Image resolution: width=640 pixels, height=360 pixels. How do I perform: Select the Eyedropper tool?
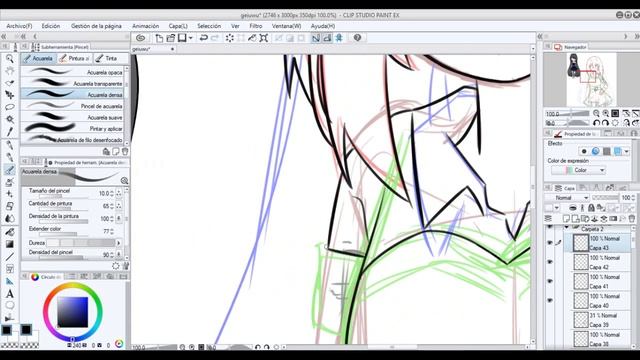pos(9,131)
